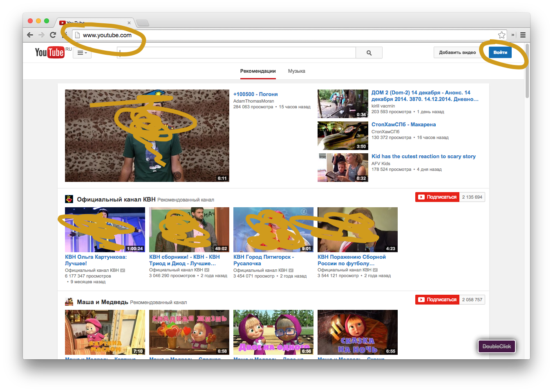Click in the YouTube search field
The height and width of the screenshot is (392, 553).
tap(237, 53)
